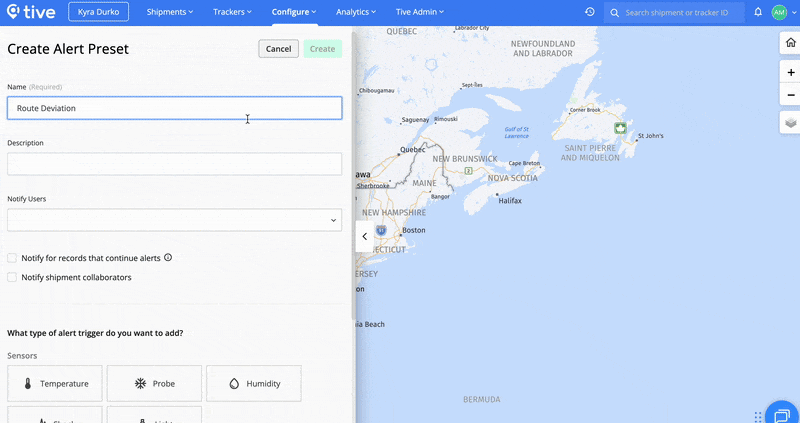
Task: Cancel the alert preset creation
Action: [279, 49]
